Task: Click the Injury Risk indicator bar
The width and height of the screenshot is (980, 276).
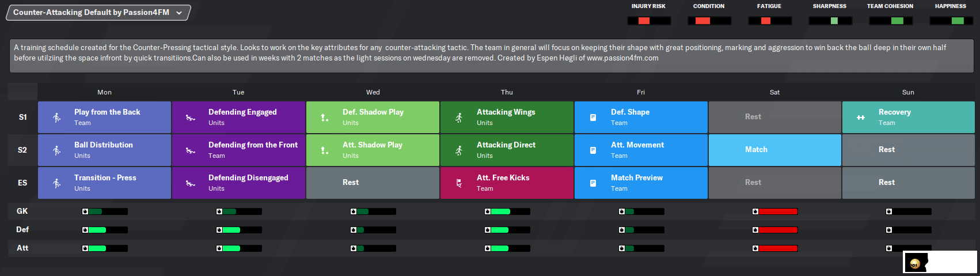Action: tap(649, 21)
